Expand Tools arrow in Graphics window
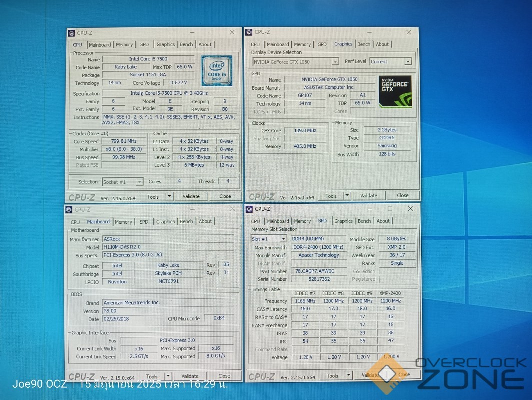 (347, 195)
